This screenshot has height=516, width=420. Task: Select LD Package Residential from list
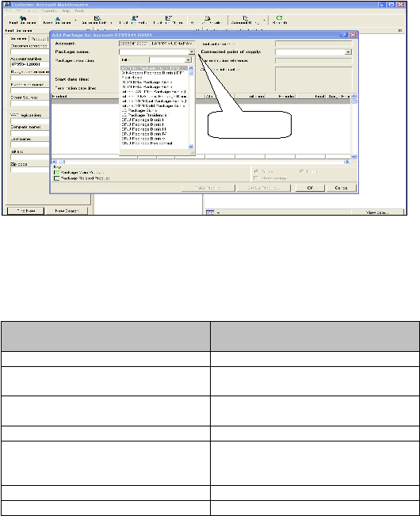(144, 115)
